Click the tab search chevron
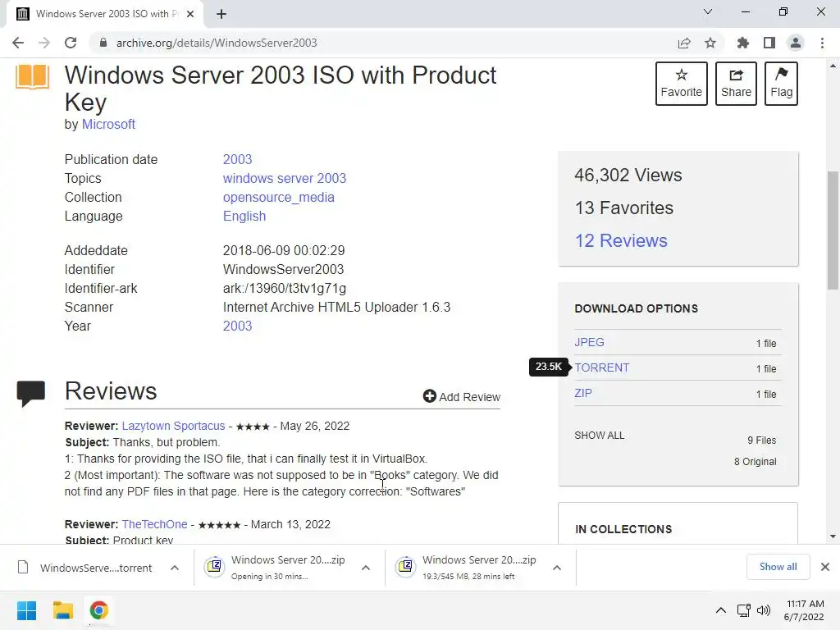The image size is (840, 630). [x=708, y=11]
